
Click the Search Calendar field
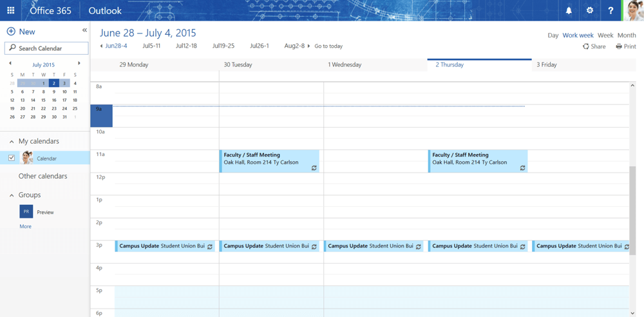(46, 48)
